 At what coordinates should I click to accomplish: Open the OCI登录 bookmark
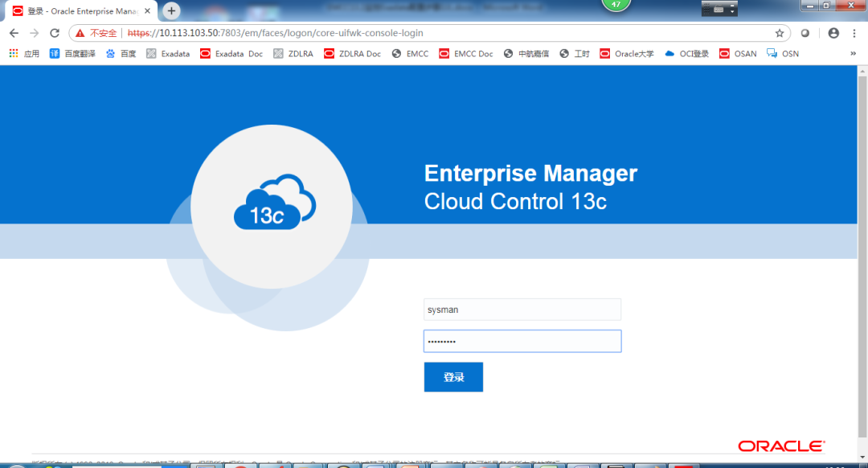click(x=687, y=54)
